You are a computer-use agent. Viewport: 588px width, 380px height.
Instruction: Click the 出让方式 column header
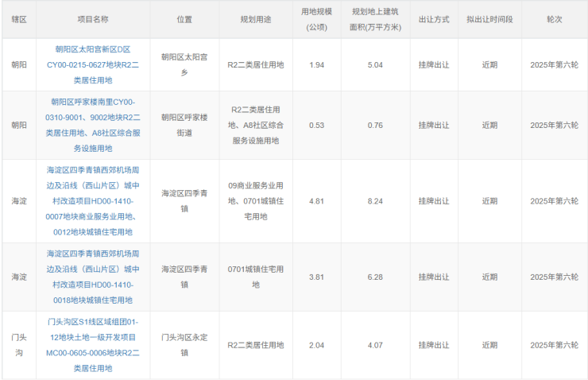coord(434,18)
